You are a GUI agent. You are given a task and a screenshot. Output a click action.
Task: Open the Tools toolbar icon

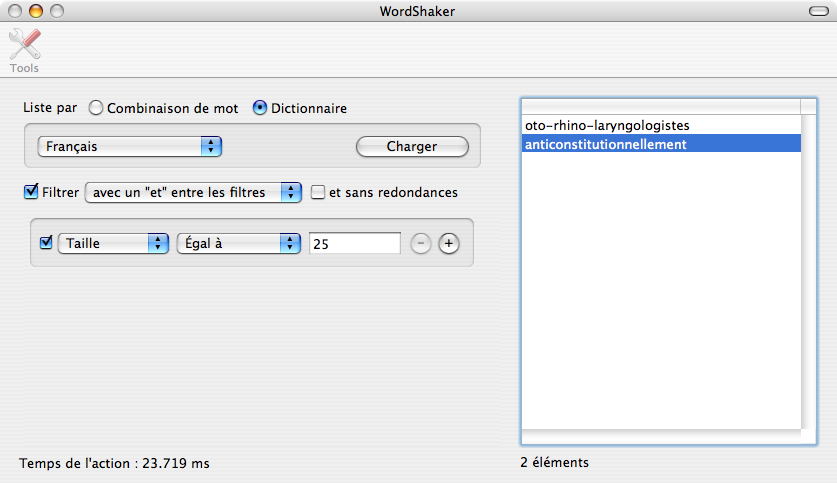tap(25, 48)
